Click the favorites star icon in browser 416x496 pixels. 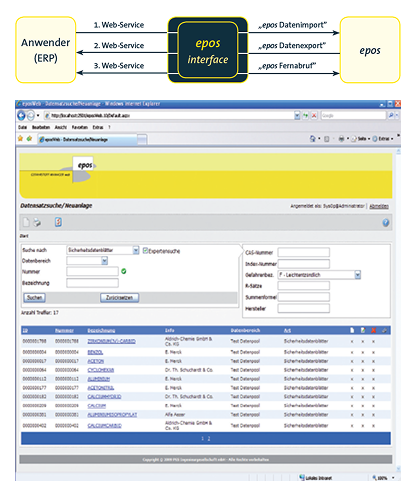[21, 139]
